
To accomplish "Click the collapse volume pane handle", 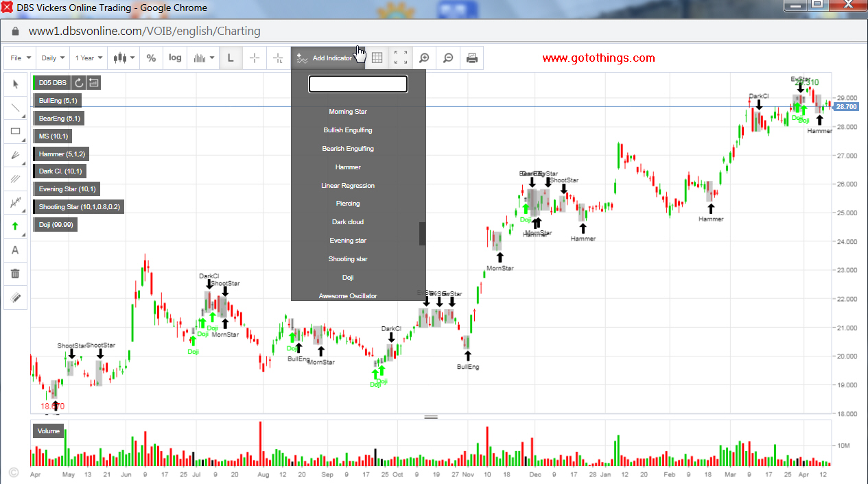I will pos(431,417).
